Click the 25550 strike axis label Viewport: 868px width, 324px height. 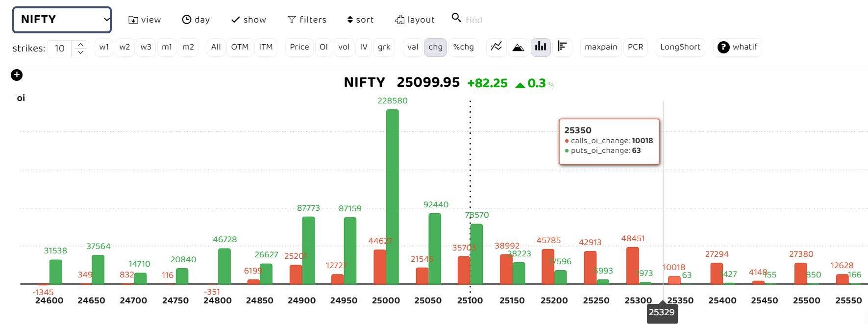[848, 300]
